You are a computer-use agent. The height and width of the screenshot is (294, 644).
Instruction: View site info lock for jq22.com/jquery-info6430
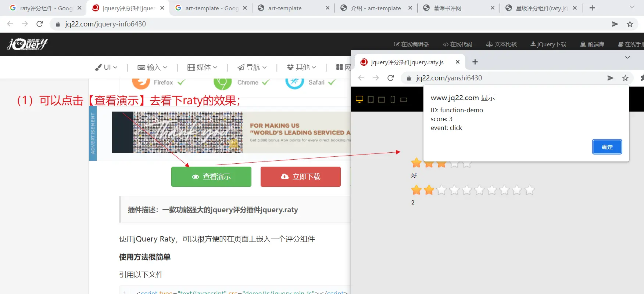pos(58,24)
